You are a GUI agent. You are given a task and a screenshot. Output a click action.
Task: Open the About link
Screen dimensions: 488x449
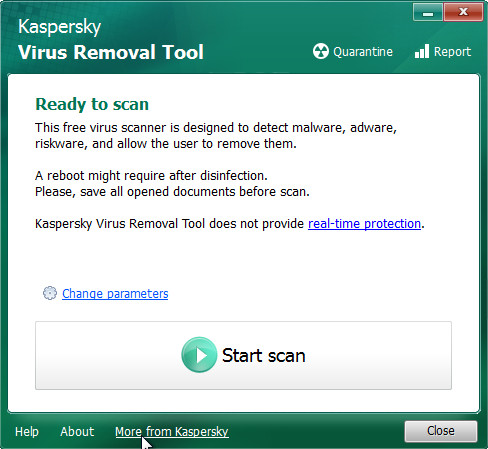(x=77, y=432)
